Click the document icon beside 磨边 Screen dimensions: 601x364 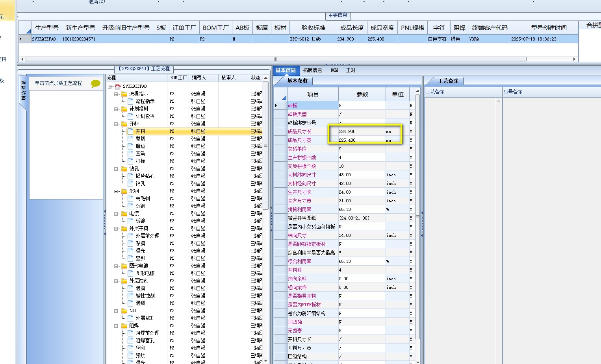click(130, 146)
